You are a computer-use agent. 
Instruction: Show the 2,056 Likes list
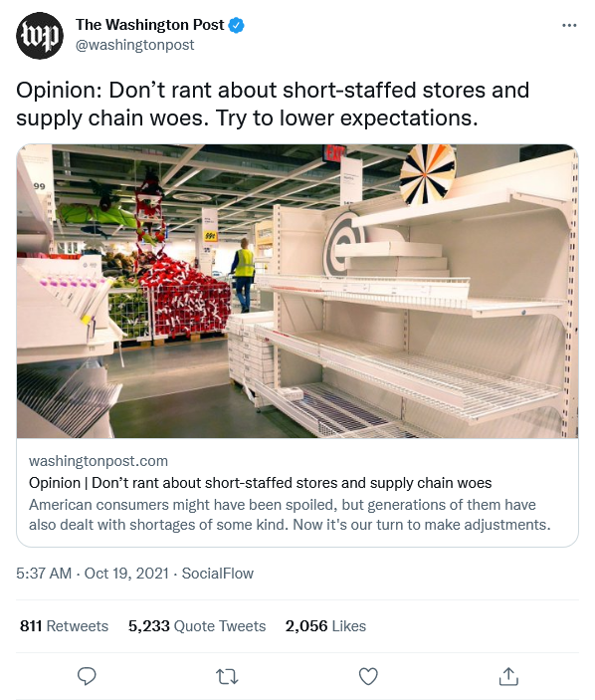pyautogui.click(x=325, y=626)
